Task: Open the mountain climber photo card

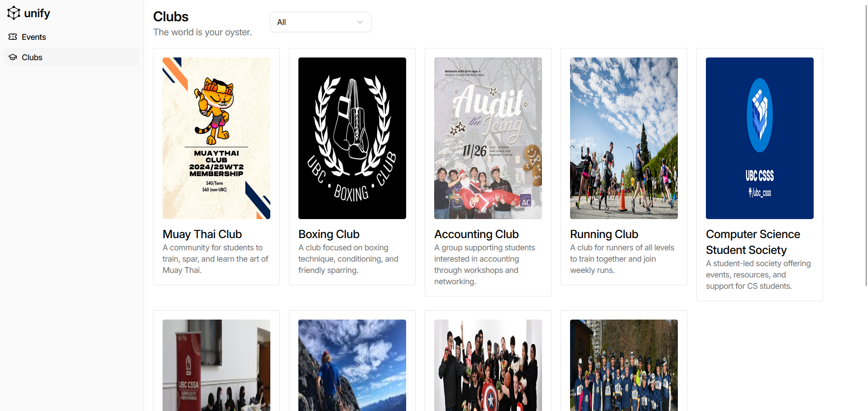Action: (x=352, y=365)
